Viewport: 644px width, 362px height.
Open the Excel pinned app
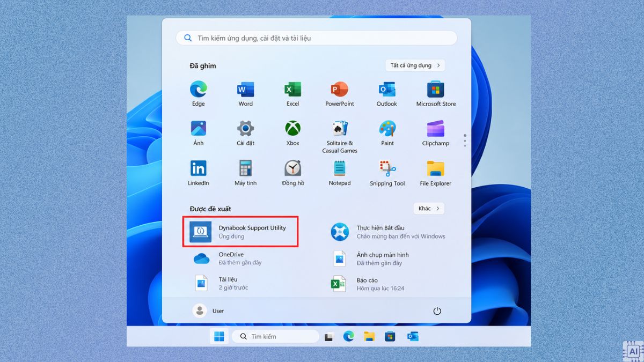(x=292, y=94)
